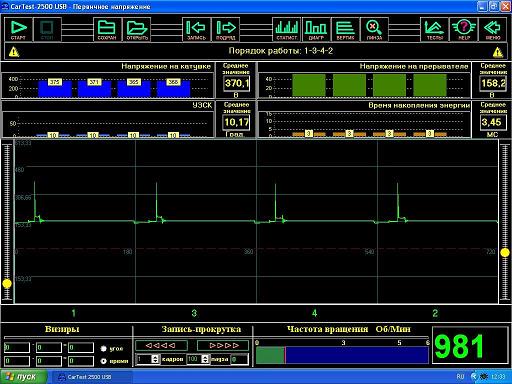Select the время radio button
This screenshot has width=512, height=384.
(x=103, y=361)
